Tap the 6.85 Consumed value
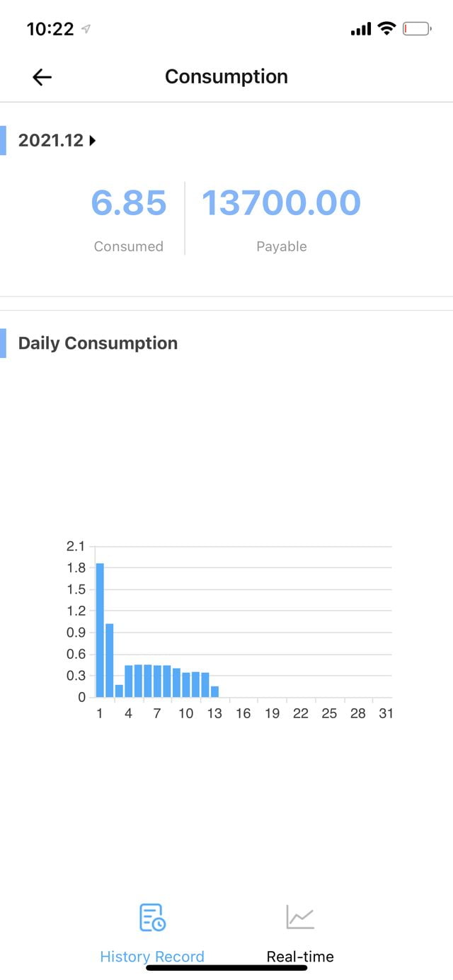This screenshot has height=980, width=453. 129,203
